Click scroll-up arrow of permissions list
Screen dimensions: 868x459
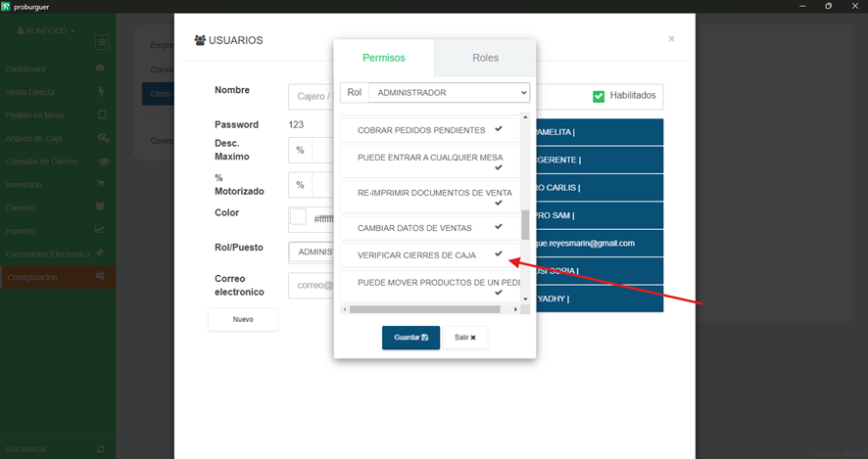[x=525, y=116]
